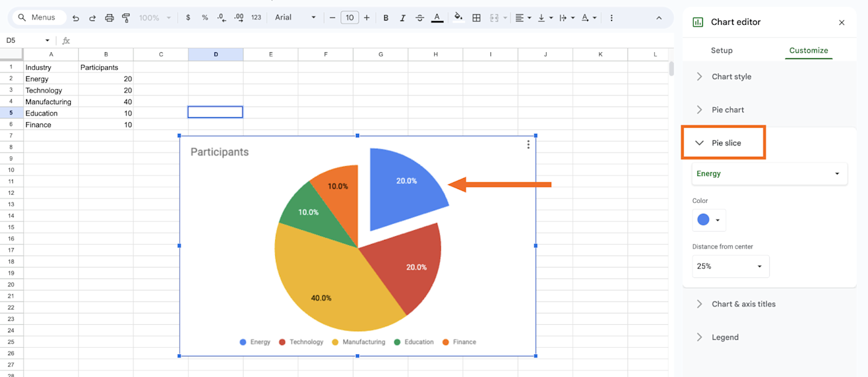Toggle italic formatting
This screenshot has width=868, height=377.
pyautogui.click(x=403, y=18)
